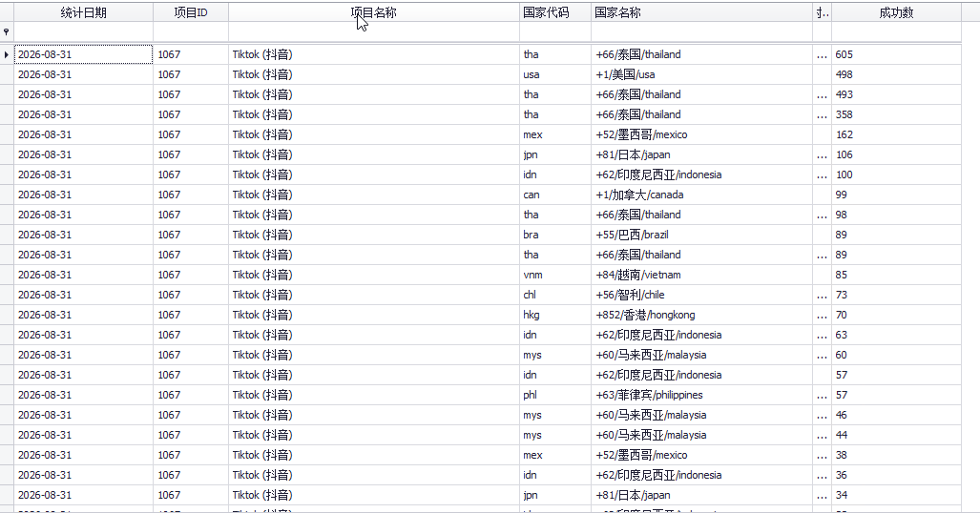
Task: Click the 1067 project ID in the chile row
Action: [x=191, y=295]
